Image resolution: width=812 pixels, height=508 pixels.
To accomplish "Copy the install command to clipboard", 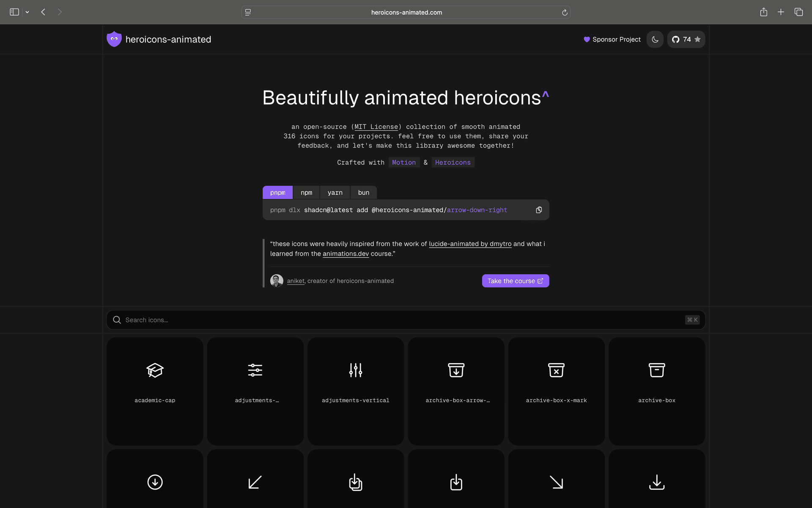I will click(539, 210).
